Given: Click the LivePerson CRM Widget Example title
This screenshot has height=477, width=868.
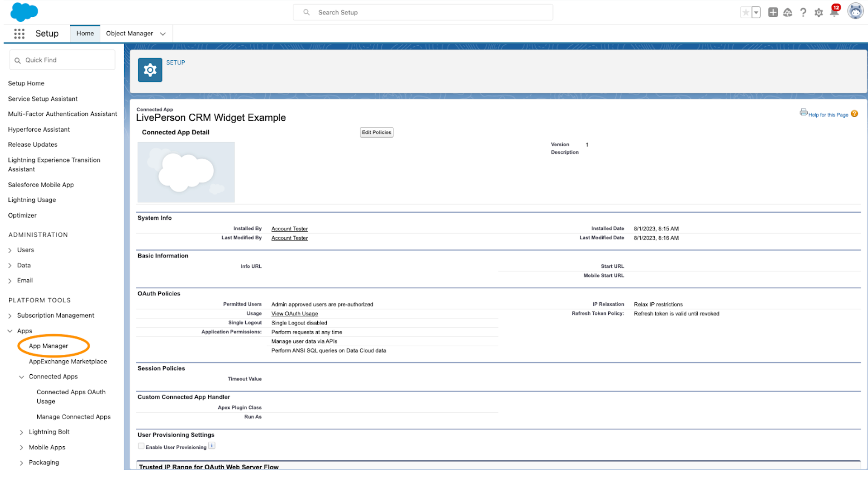Looking at the screenshot, I should tap(211, 118).
